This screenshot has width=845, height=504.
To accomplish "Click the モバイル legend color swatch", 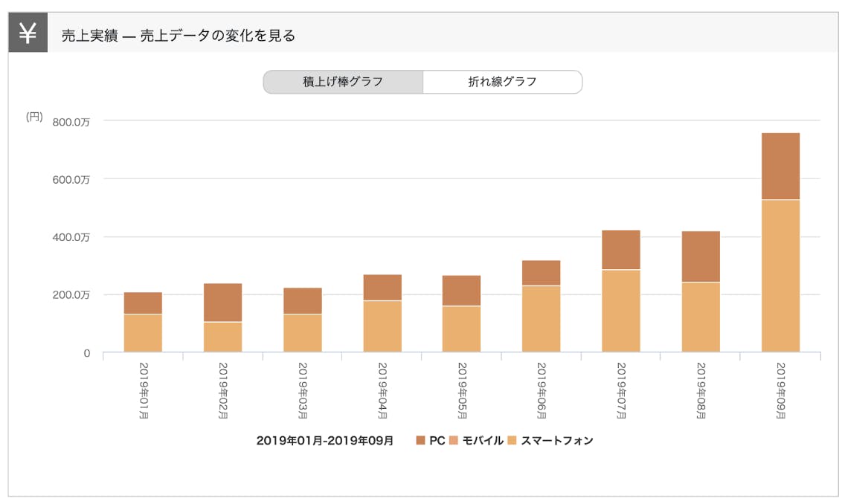I will pyautogui.click(x=454, y=441).
